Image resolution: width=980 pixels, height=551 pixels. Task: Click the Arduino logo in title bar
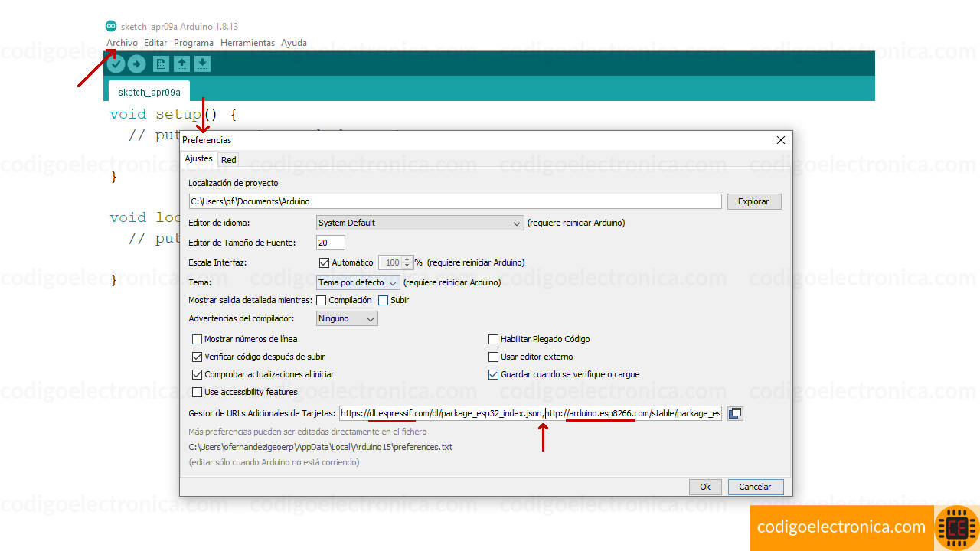coord(112,26)
